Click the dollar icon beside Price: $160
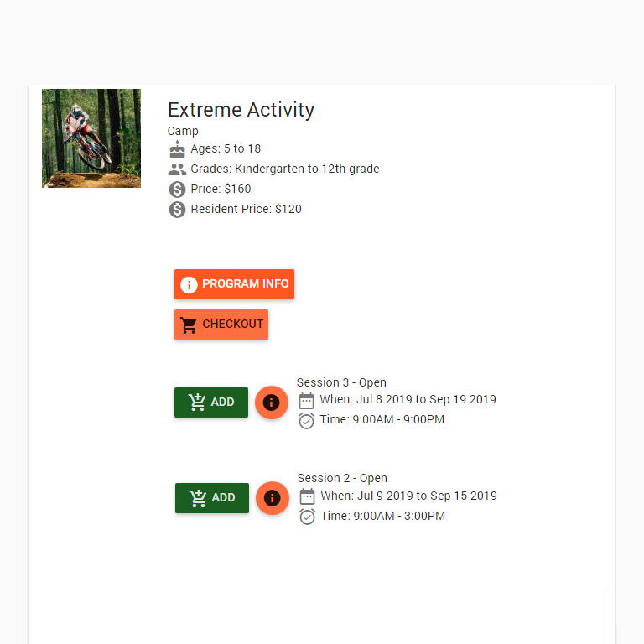This screenshot has width=644, height=644. pos(178,190)
